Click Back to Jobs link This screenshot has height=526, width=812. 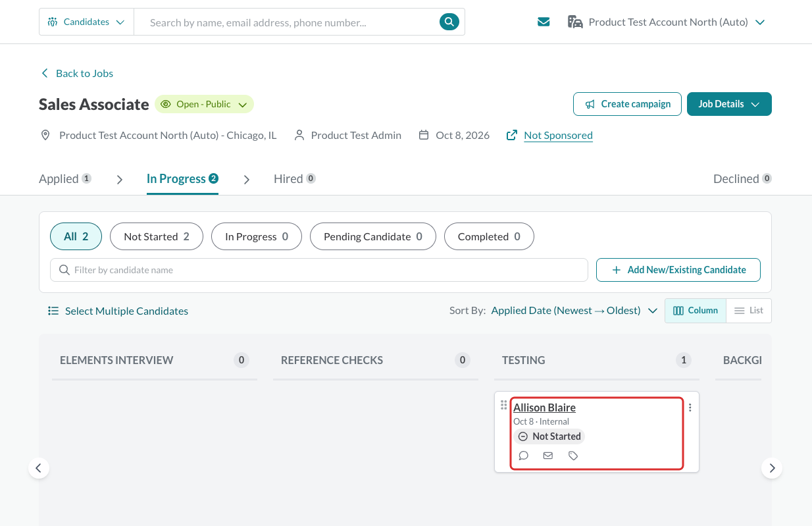tap(77, 73)
